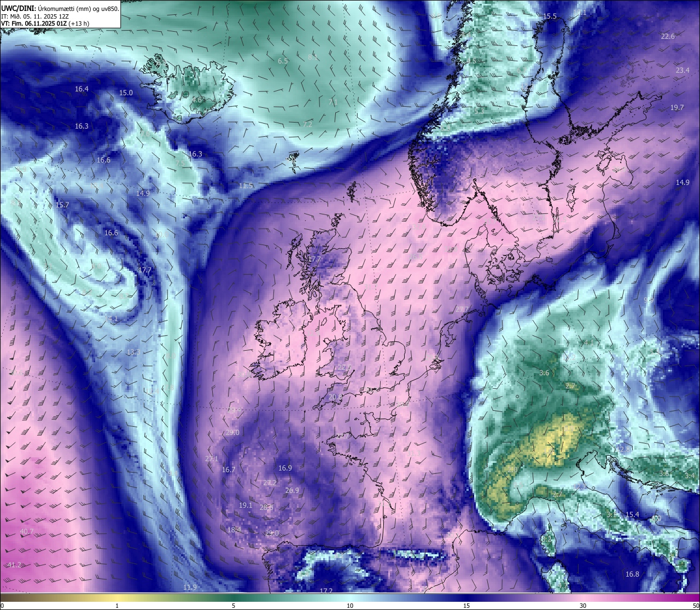Click the 15.0 value near Iceland
This screenshot has height=610, width=700.
(x=126, y=92)
